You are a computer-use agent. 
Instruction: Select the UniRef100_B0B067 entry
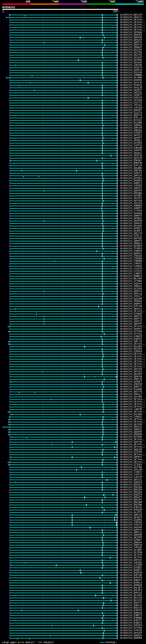coord(131,339)
